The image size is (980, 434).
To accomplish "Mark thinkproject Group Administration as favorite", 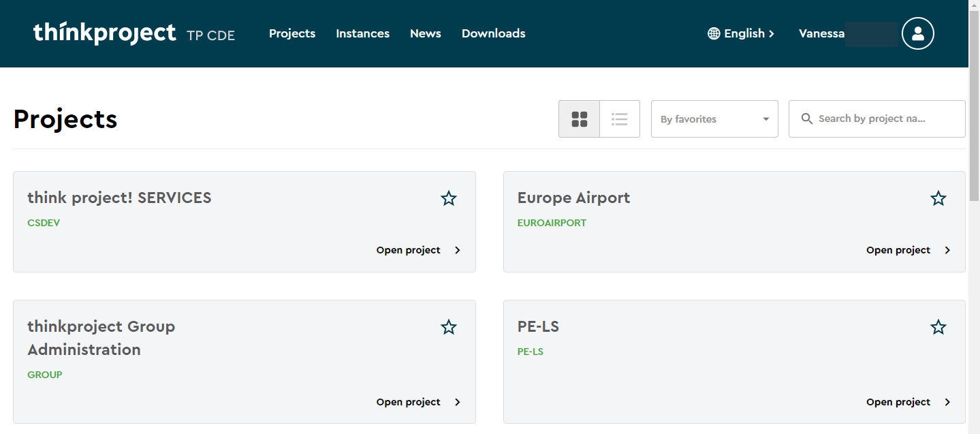I will click(449, 327).
